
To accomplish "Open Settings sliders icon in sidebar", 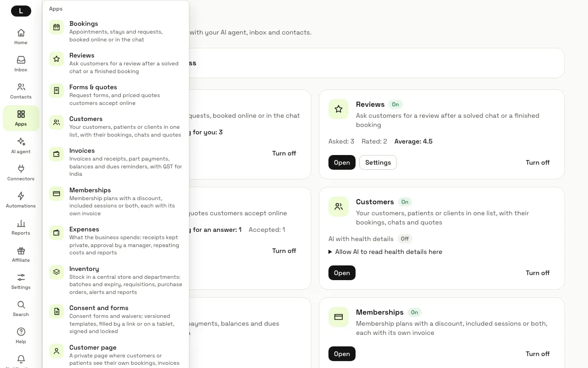I will coord(21,281).
